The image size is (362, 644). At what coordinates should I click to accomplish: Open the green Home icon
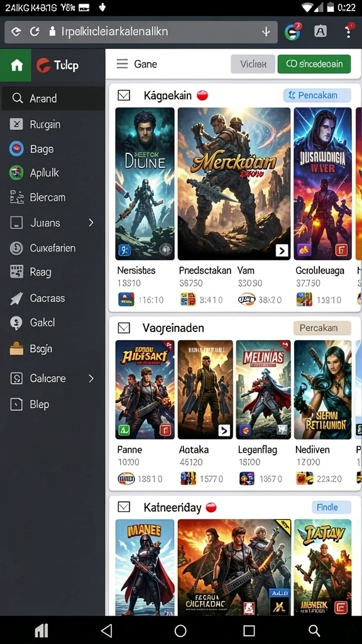click(16, 65)
